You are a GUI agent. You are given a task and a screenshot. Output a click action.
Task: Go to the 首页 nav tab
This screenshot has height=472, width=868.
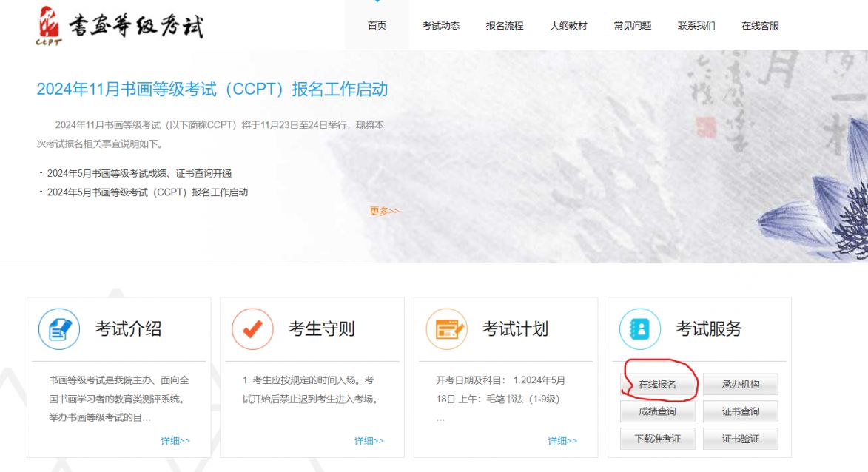click(x=377, y=25)
